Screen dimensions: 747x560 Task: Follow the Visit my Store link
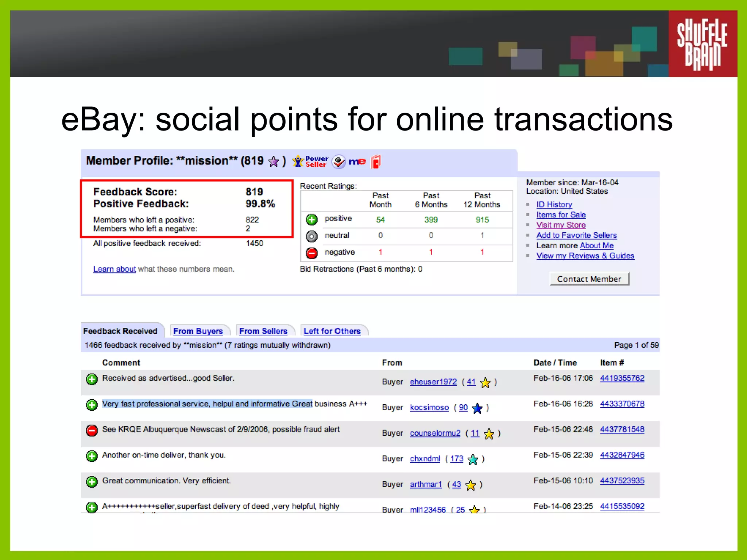pyautogui.click(x=561, y=225)
